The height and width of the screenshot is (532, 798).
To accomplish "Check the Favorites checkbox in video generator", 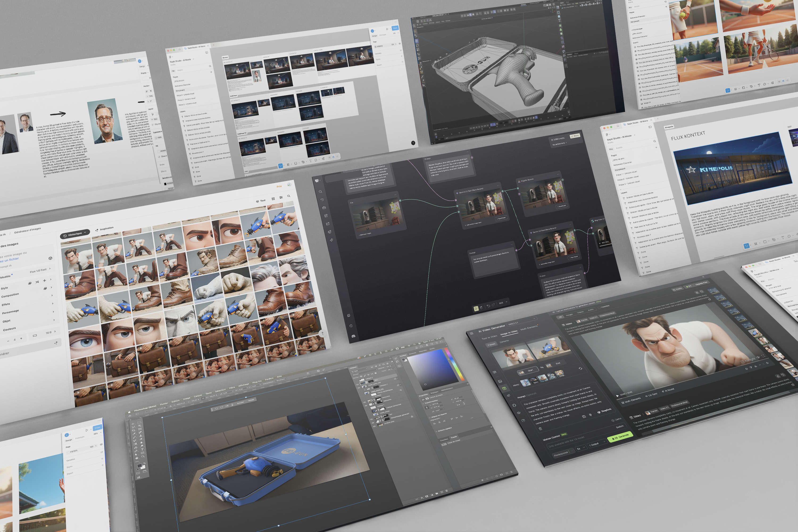I will [x=599, y=307].
